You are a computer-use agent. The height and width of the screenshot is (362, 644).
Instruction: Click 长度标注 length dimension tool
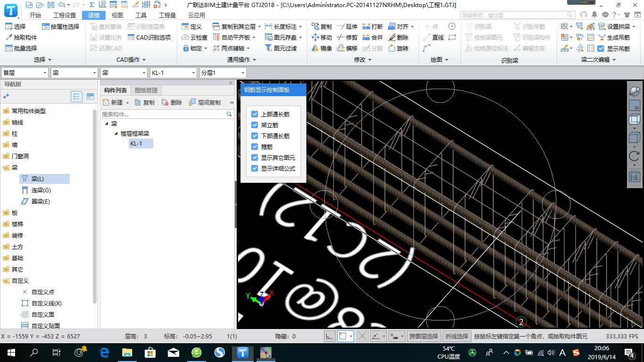(284, 27)
